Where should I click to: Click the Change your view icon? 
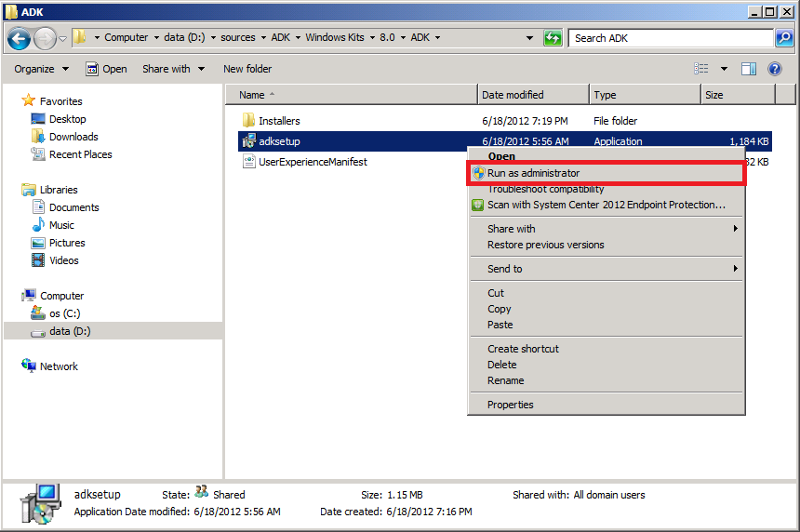point(701,68)
